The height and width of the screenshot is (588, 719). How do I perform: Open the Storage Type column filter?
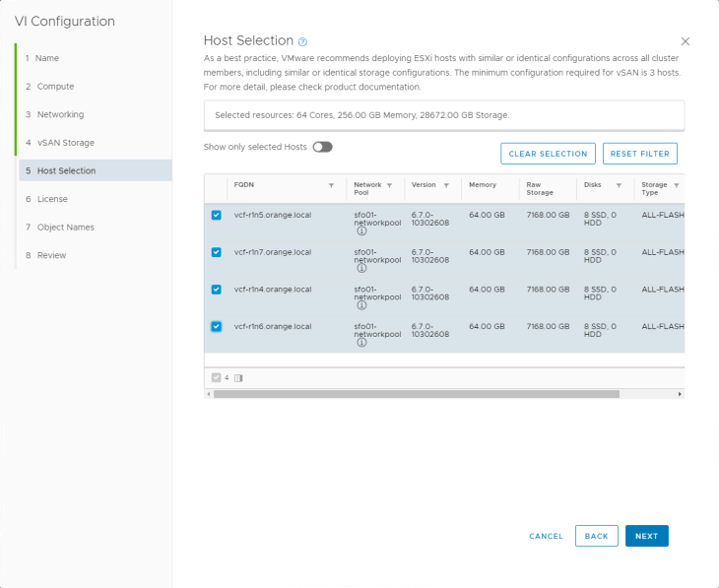tap(677, 185)
